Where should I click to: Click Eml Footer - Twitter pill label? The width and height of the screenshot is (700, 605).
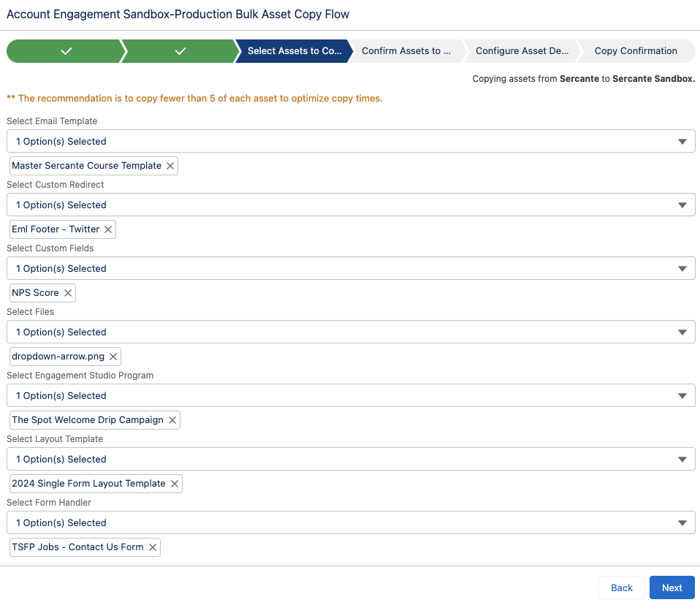56,229
